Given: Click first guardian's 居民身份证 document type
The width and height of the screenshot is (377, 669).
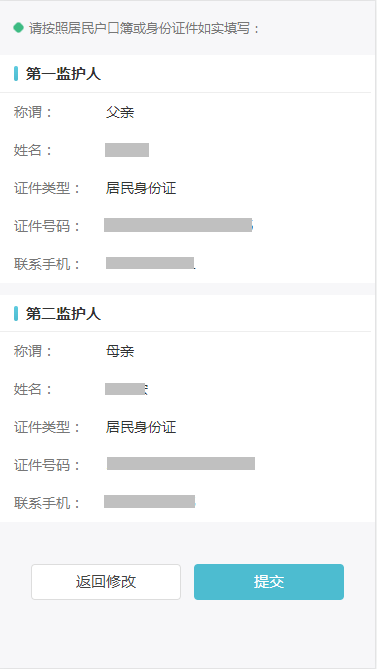Looking at the screenshot, I should coord(141,188).
